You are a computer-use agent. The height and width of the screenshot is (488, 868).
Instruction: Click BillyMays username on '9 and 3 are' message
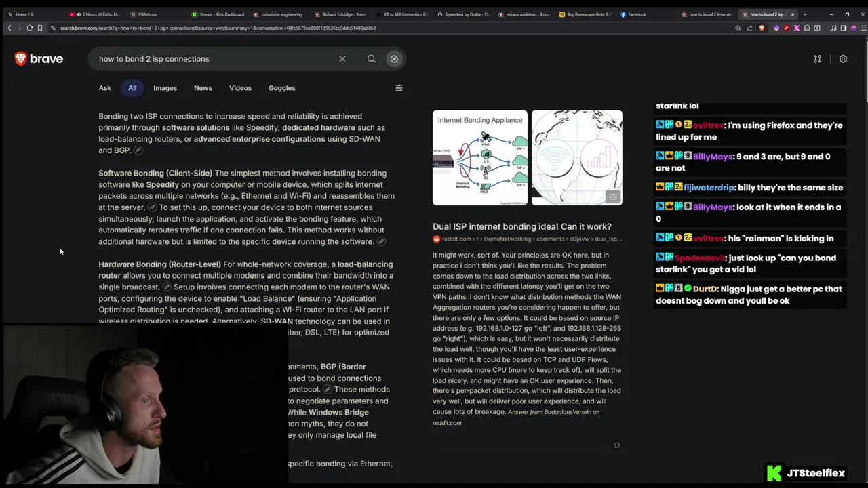click(713, 157)
